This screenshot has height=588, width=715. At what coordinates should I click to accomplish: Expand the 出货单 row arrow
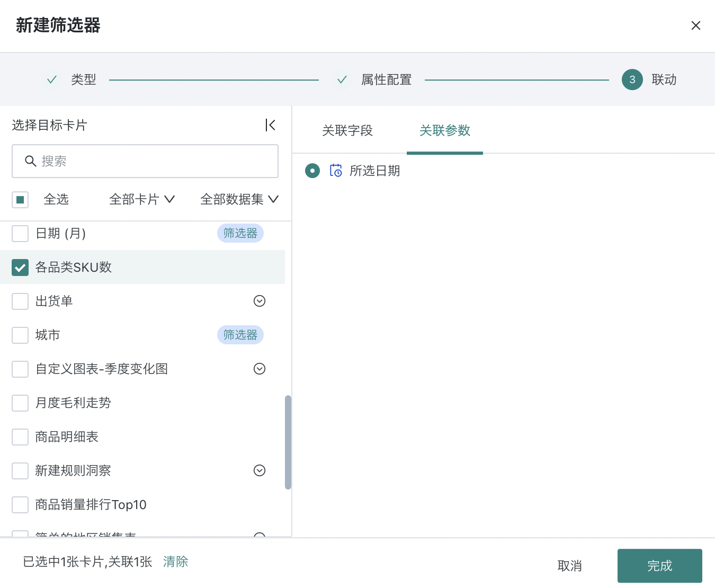point(260,301)
